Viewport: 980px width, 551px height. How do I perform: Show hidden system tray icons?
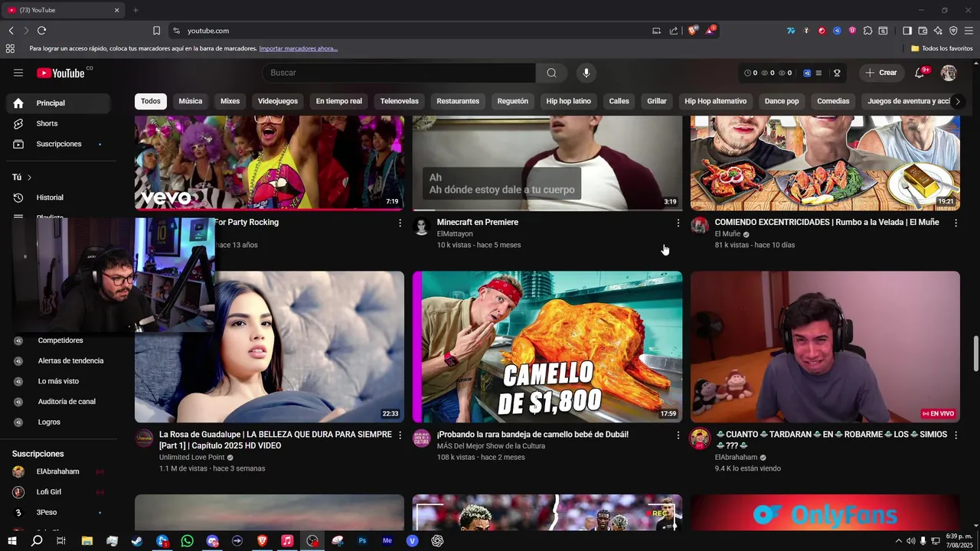(898, 541)
